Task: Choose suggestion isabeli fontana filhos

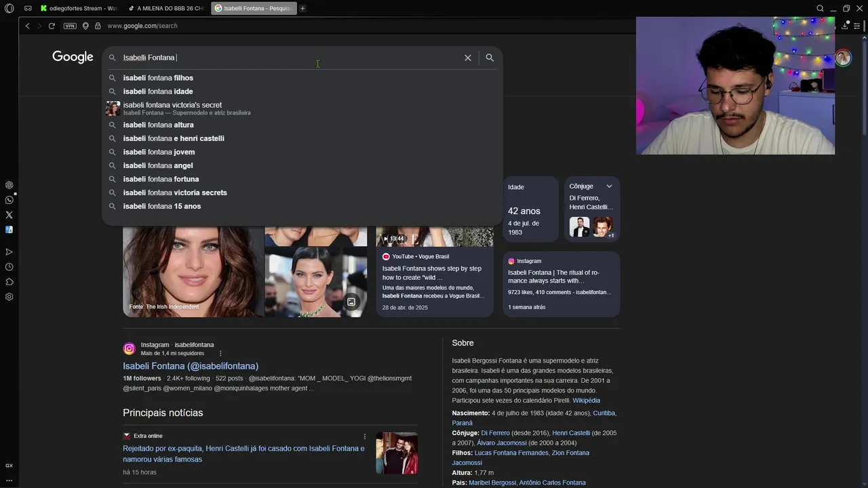Action: click(302, 78)
